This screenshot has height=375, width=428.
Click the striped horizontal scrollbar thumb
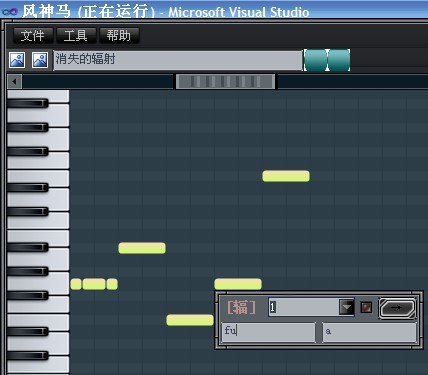[226, 82]
